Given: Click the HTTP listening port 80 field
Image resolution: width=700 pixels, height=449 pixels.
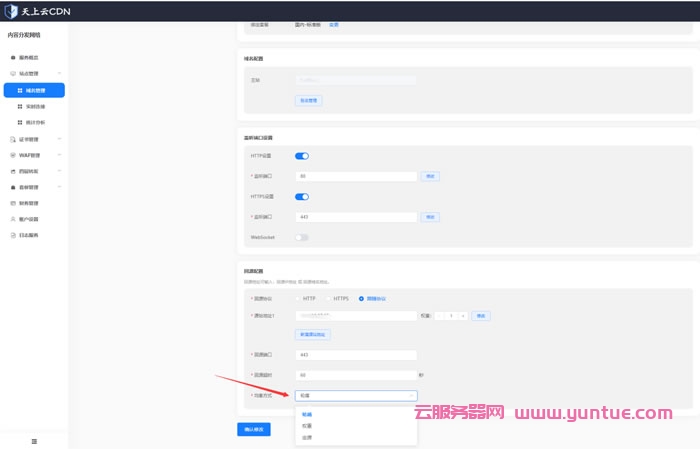Looking at the screenshot, I should pyautogui.click(x=356, y=176).
